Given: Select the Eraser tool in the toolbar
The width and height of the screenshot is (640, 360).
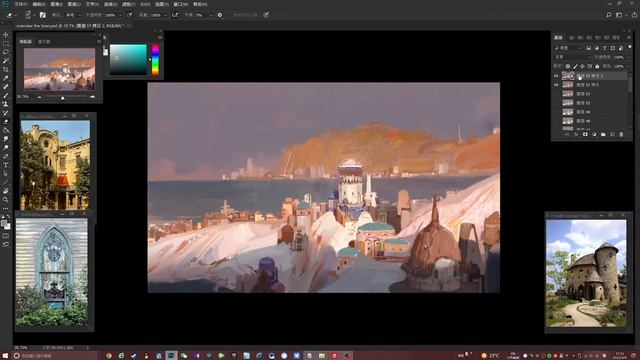Looking at the screenshot, I should coord(6,122).
